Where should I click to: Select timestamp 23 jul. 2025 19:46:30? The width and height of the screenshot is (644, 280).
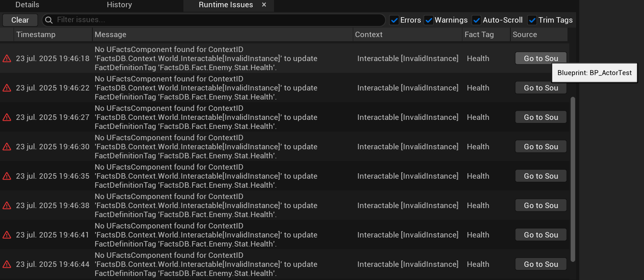coord(53,147)
